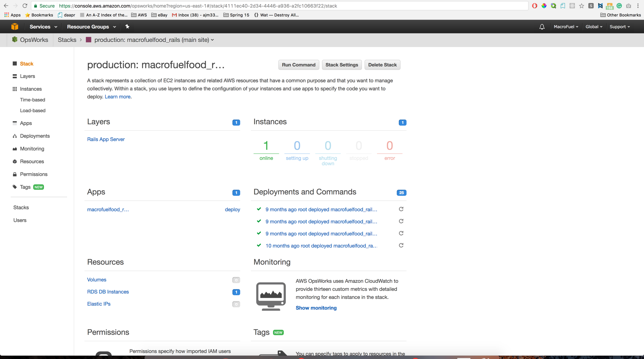Open Stack Settings
This screenshot has height=359, width=644.
coord(342,65)
